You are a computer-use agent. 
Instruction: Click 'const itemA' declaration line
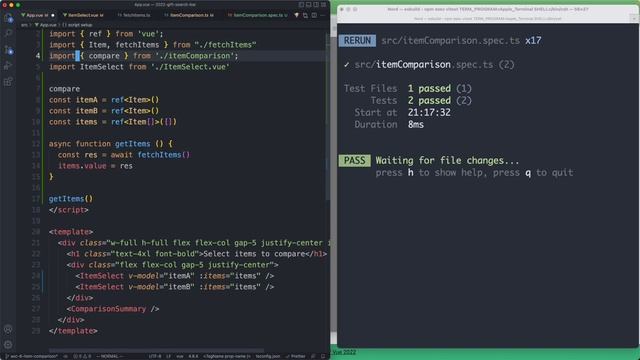[104, 100]
